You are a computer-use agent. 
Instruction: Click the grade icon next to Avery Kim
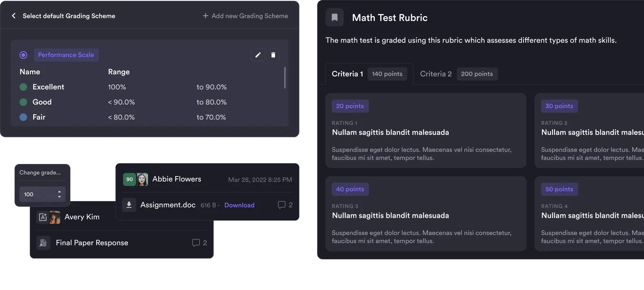(42, 217)
